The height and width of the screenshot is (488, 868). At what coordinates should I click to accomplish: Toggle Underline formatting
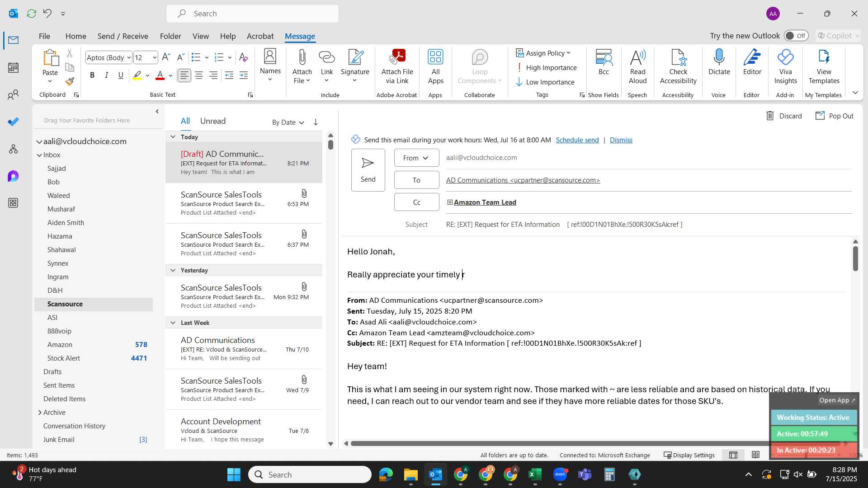coord(121,75)
